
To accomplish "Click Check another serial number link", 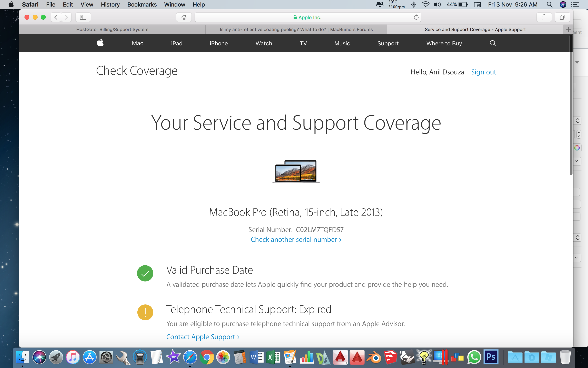I will point(296,239).
